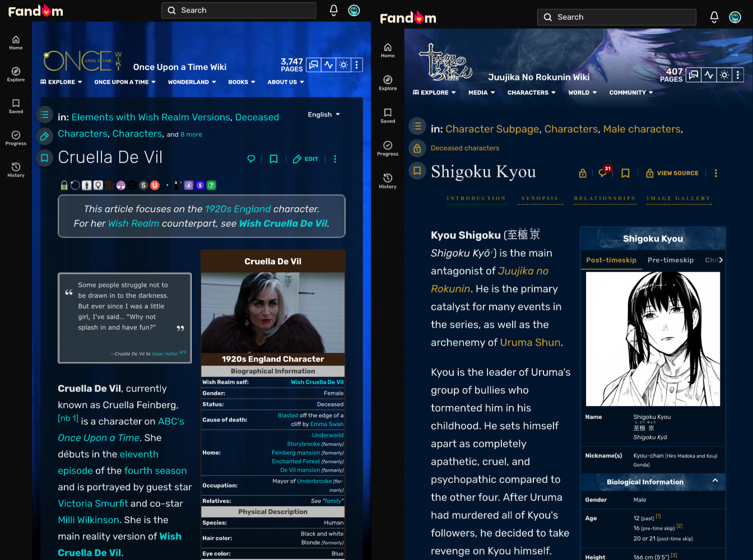Screen dimensions: 753x560
Task: Toggle light/dark theme on Juujika No Rokunin Wiki
Action: [724, 74]
